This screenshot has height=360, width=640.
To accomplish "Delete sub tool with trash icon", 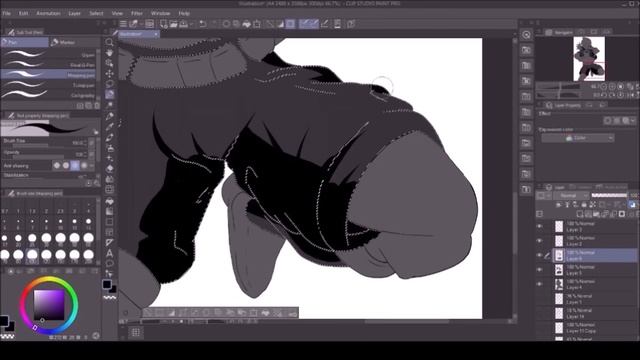I will [x=97, y=106].
